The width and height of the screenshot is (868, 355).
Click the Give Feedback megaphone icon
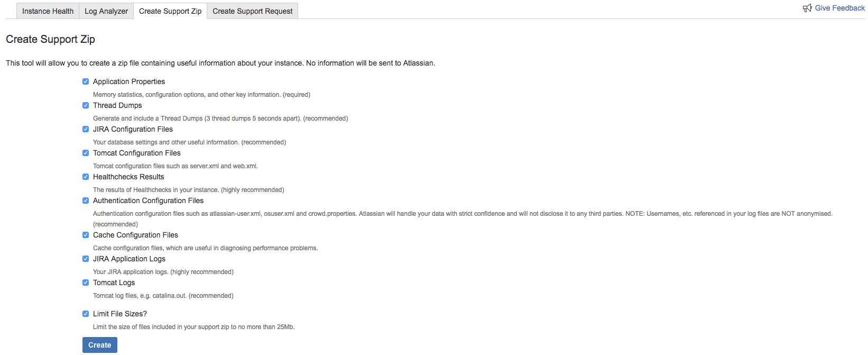click(x=807, y=8)
